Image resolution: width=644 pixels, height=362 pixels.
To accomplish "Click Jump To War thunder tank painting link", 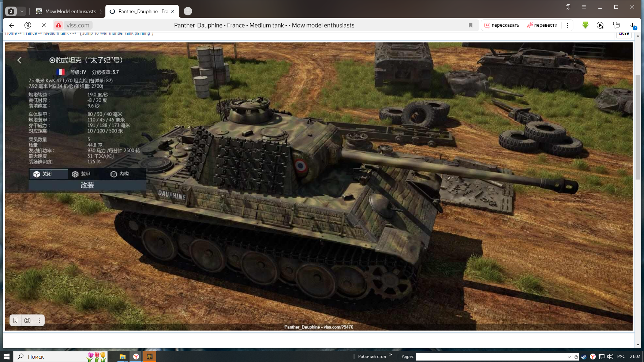I will tap(116, 33).
